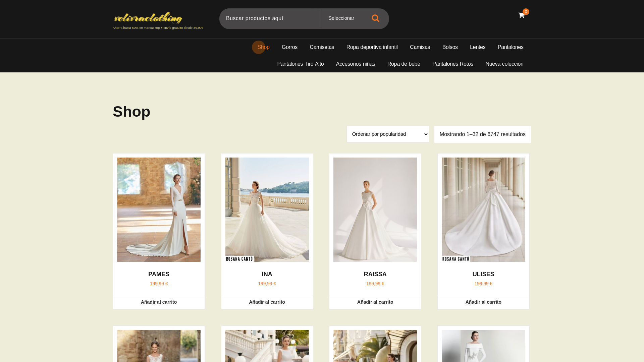Open the Nueva colección menu item
Image resolution: width=644 pixels, height=362 pixels.
[504, 64]
